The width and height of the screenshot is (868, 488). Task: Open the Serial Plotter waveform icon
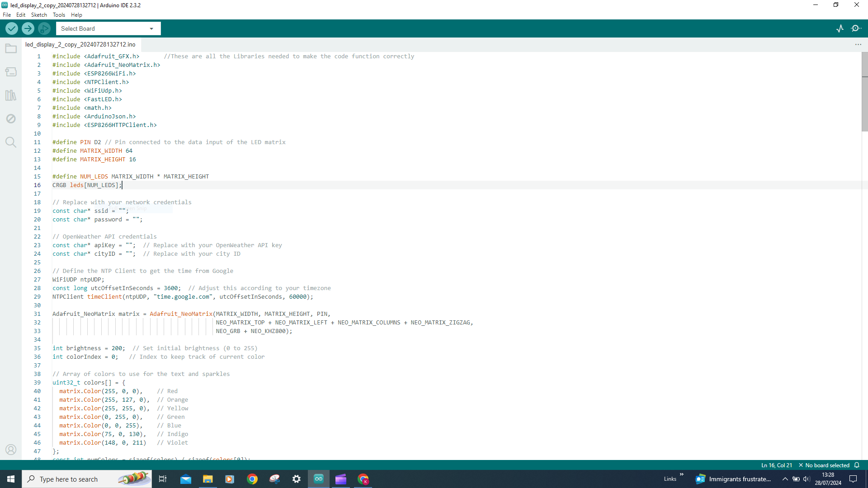(x=840, y=28)
